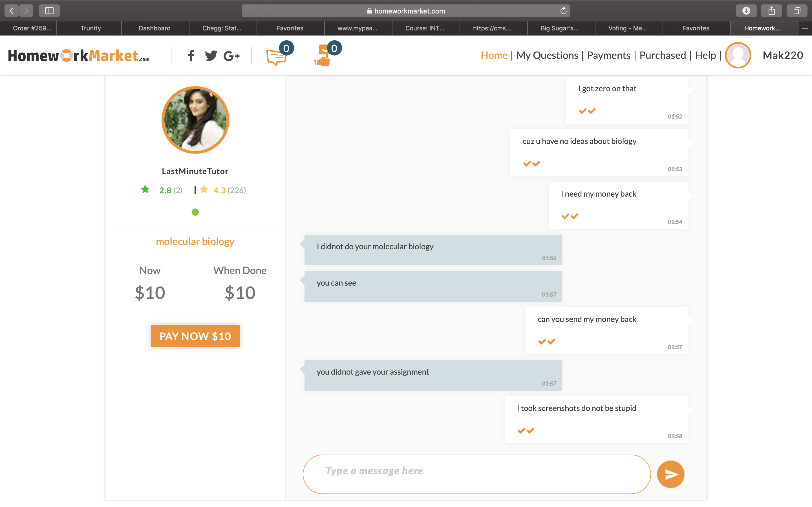Send the message with paper-plane button
The height and width of the screenshot is (507, 812).
pos(670,474)
